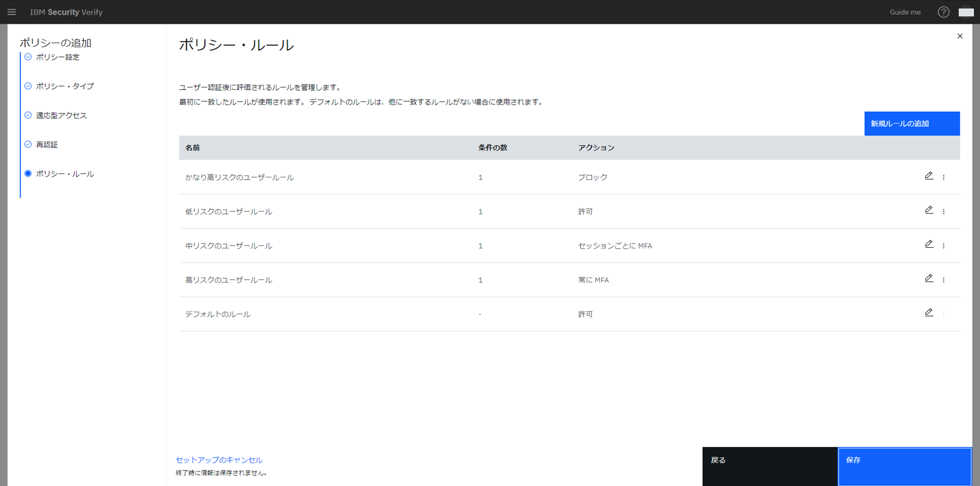The width and height of the screenshot is (980, 486).
Task: Go to 適応型アクセス step
Action: point(61,115)
